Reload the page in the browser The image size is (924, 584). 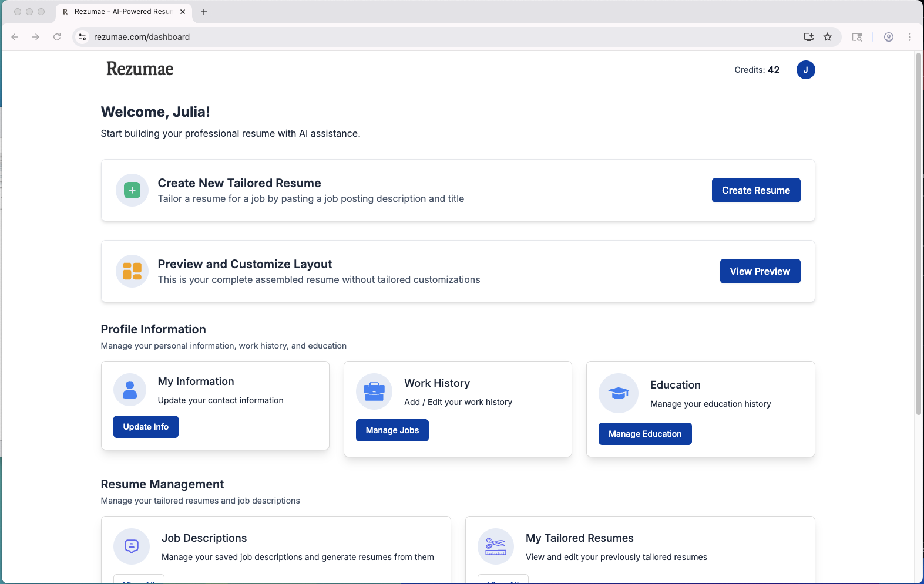[57, 37]
